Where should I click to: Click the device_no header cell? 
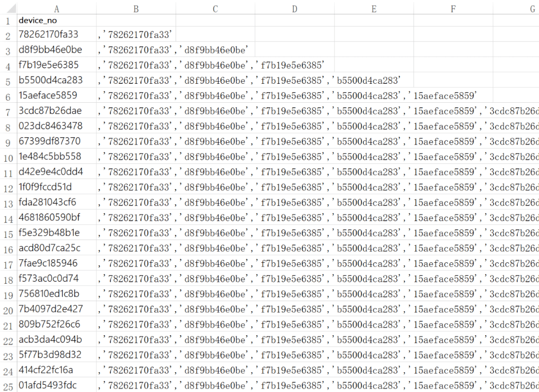coord(57,20)
